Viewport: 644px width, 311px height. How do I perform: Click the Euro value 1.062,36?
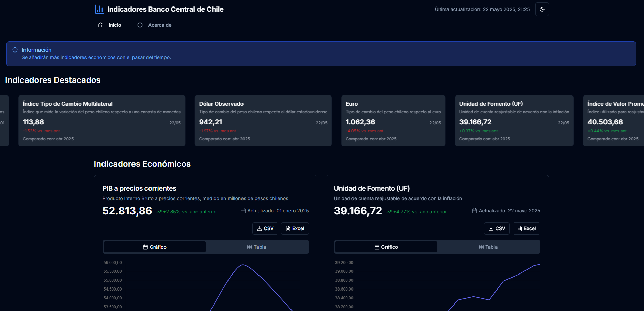pyautogui.click(x=360, y=122)
